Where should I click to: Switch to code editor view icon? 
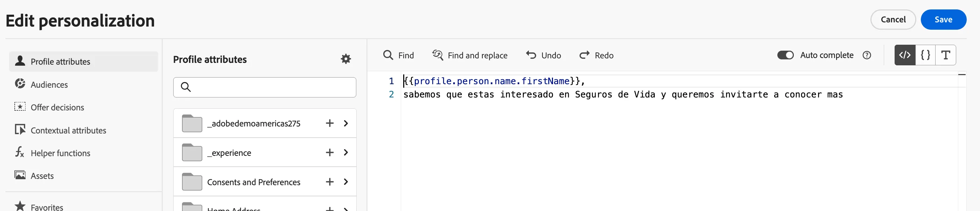[905, 55]
